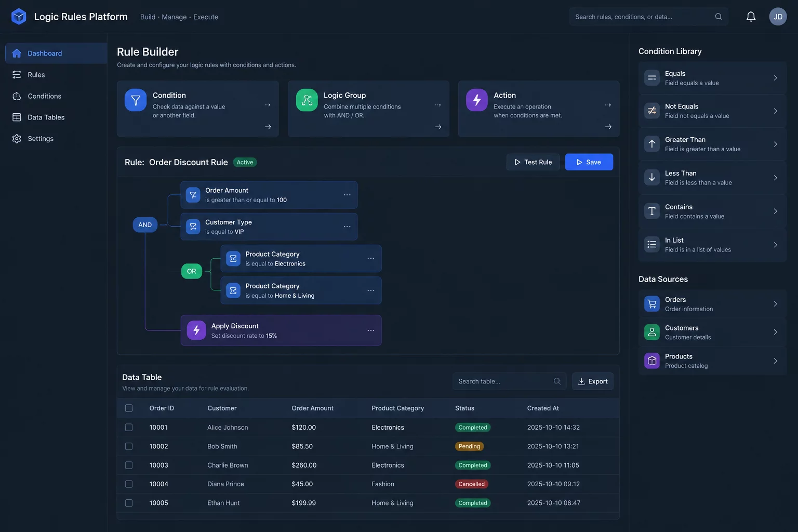This screenshot has height=532, width=798.
Task: Check the box for order 10001
Action: tap(129, 428)
